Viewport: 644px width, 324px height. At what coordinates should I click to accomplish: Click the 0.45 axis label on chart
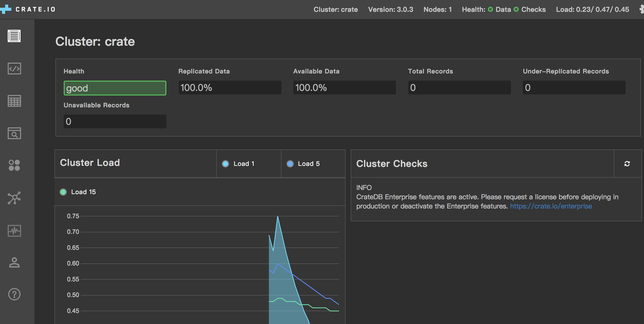point(73,311)
